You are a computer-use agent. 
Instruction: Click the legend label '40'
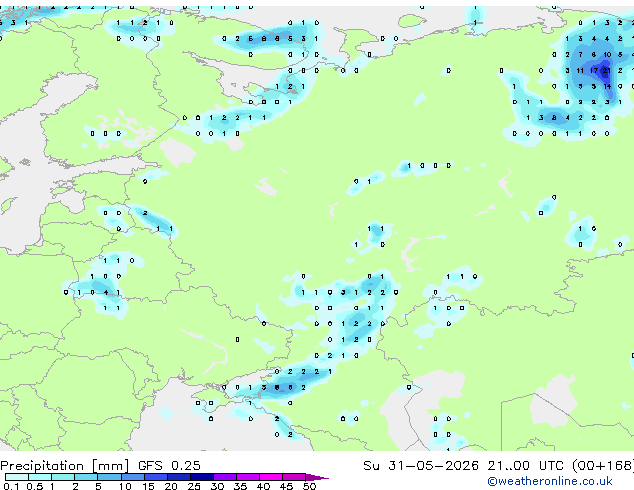(263, 486)
